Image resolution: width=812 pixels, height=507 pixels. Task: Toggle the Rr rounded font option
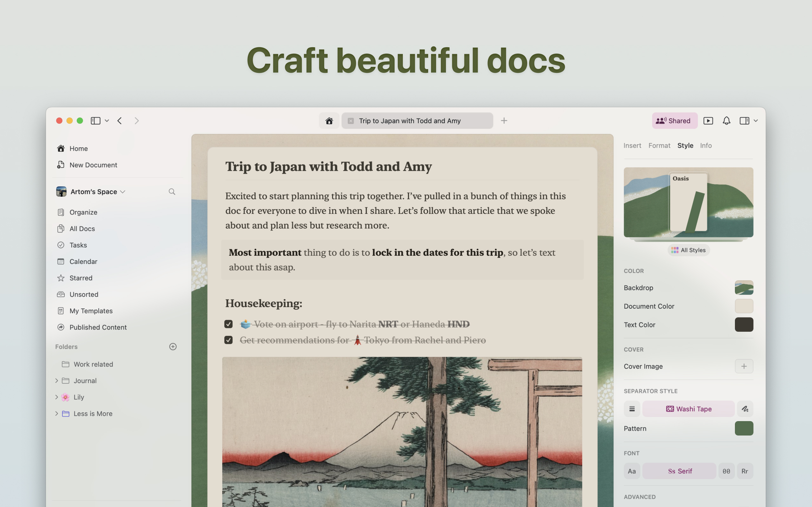(745, 471)
